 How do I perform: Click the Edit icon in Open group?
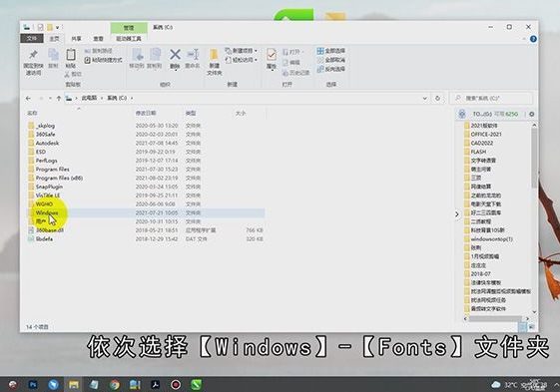[x=285, y=63]
